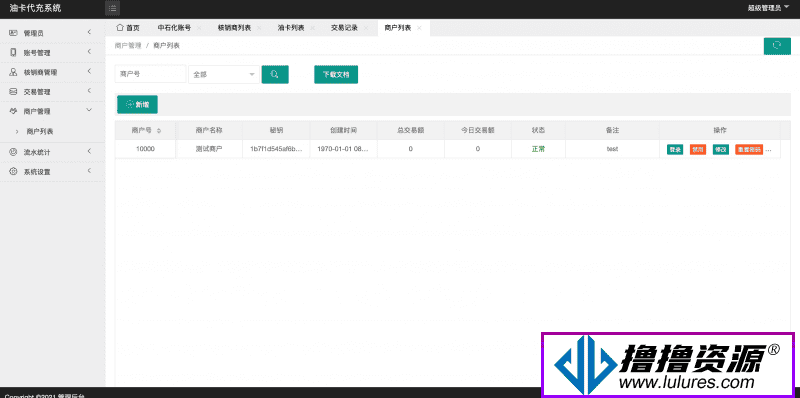
Task: Close the 交易记录 tab
Action: [x=366, y=28]
